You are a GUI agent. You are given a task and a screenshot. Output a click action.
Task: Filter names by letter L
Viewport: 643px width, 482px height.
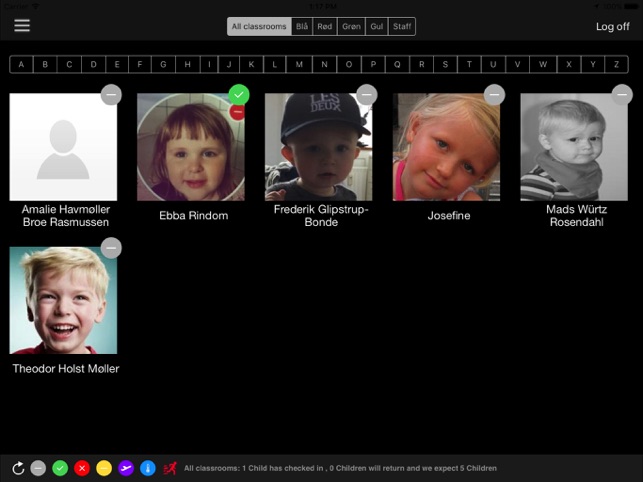[x=274, y=64]
